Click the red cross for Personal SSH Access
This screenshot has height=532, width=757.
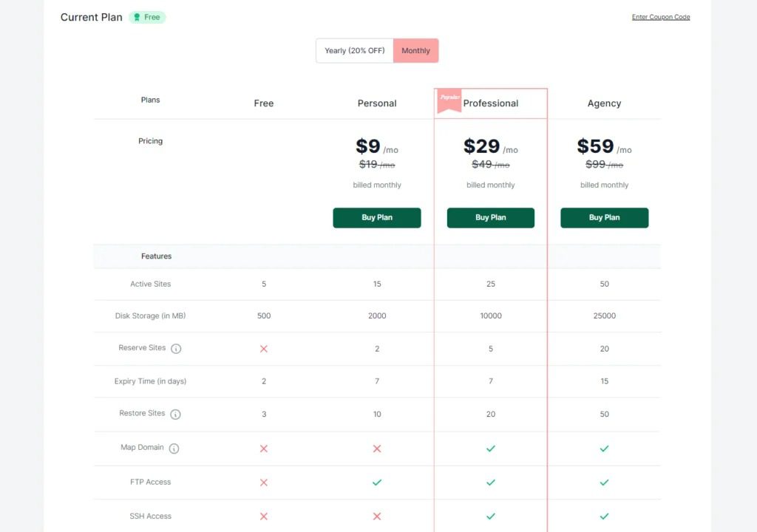pyautogui.click(x=377, y=516)
